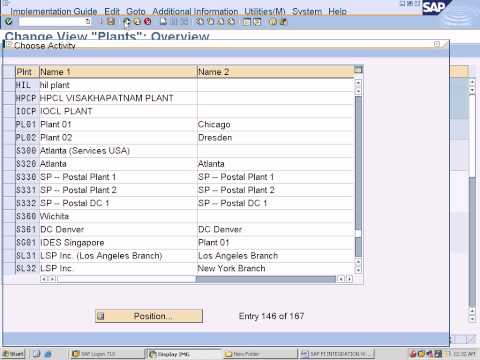Open the Help menu
Image resolution: width=480 pixels, height=360 pixels.
click(337, 11)
